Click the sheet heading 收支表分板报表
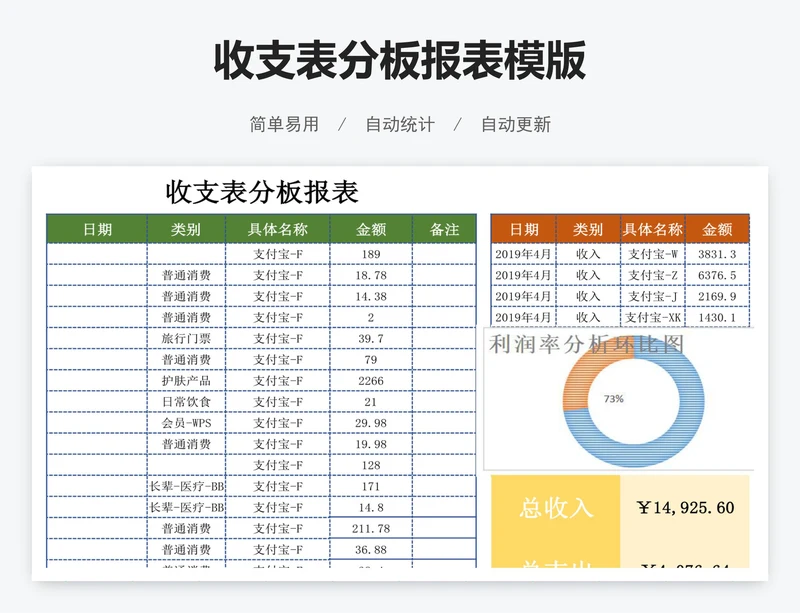The width and height of the screenshot is (800, 613). tap(262, 192)
